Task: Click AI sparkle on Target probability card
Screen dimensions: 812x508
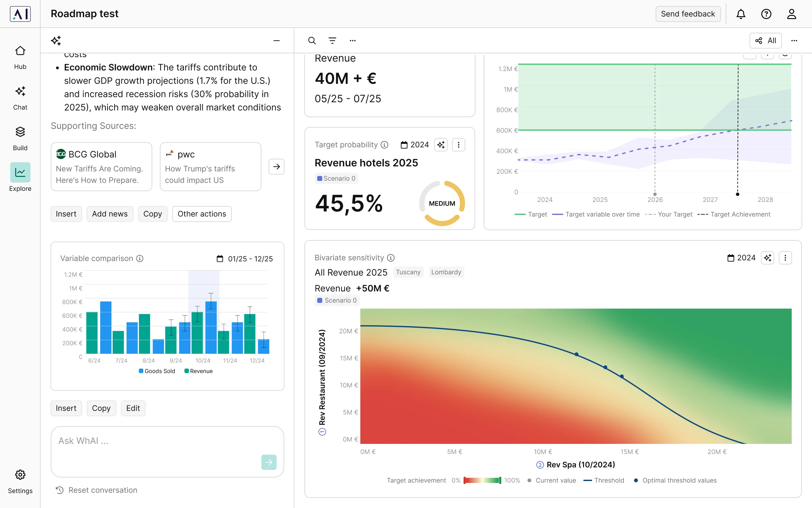Action: click(x=441, y=145)
